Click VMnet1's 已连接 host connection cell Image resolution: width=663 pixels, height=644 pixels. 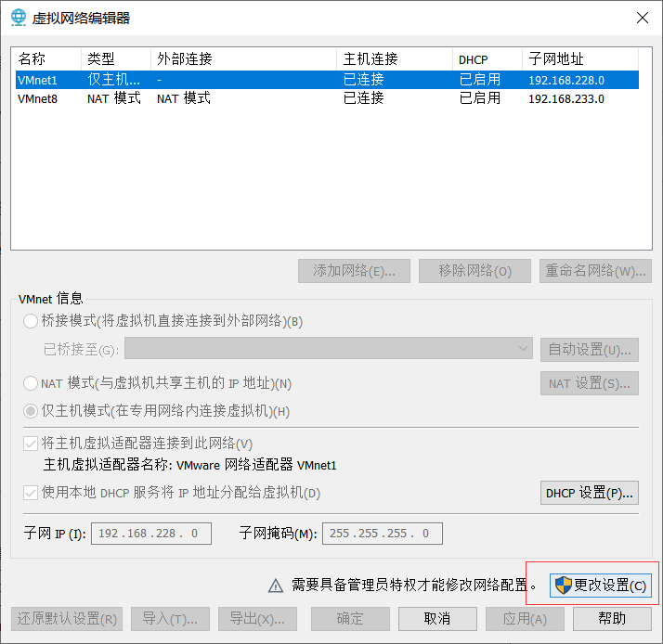click(x=364, y=80)
